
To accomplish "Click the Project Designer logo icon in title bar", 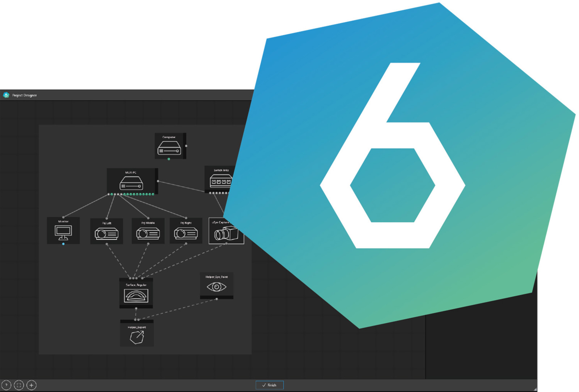I will click(x=6, y=95).
